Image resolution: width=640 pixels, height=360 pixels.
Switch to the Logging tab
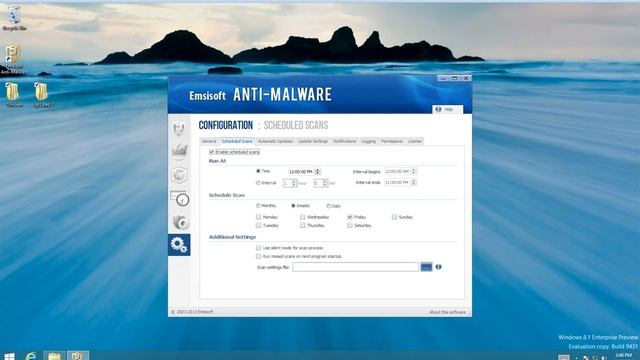[368, 141]
